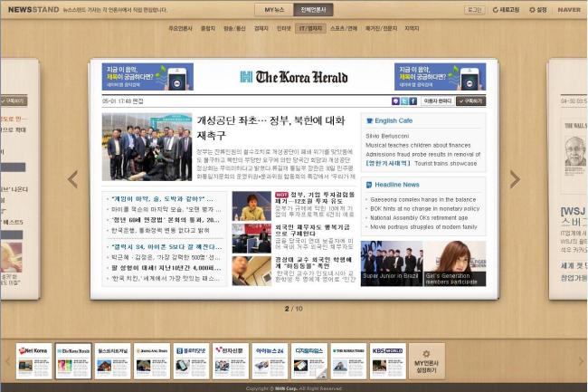The image size is (588, 392).
Task: Go to the next newspaper with right arrow
Action: (x=515, y=179)
